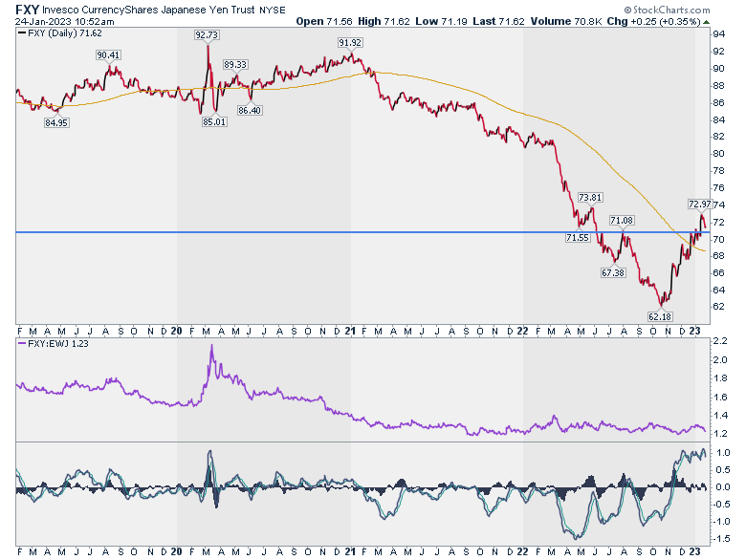
Task: Click the 80 tick on the price axis
Action: pos(719,154)
